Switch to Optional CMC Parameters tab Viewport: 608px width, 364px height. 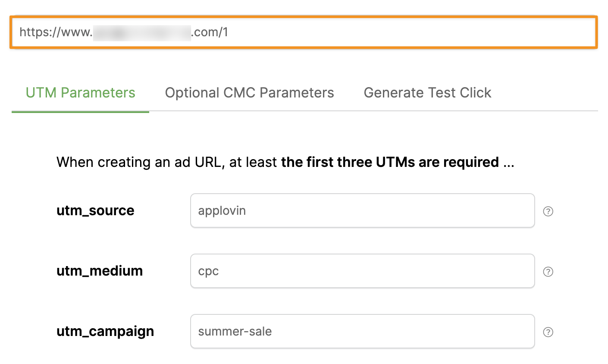[x=249, y=93]
